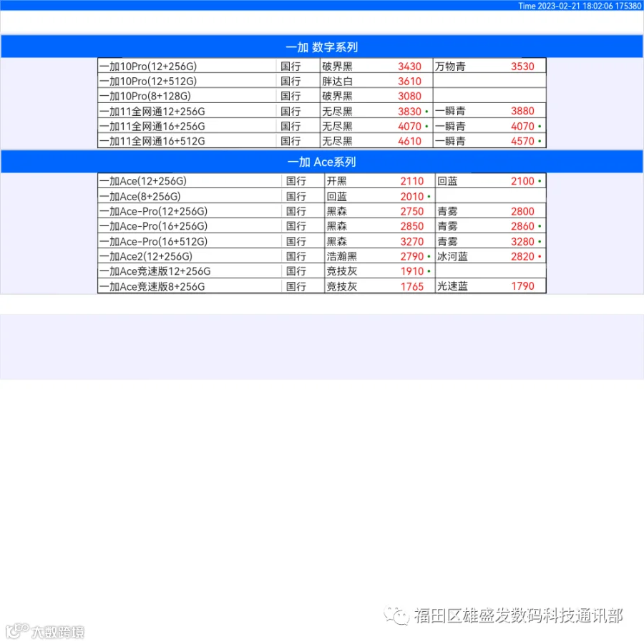This screenshot has height=644, width=644.
Task: Click the 一加 Ace系列 section header
Action: [322, 162]
